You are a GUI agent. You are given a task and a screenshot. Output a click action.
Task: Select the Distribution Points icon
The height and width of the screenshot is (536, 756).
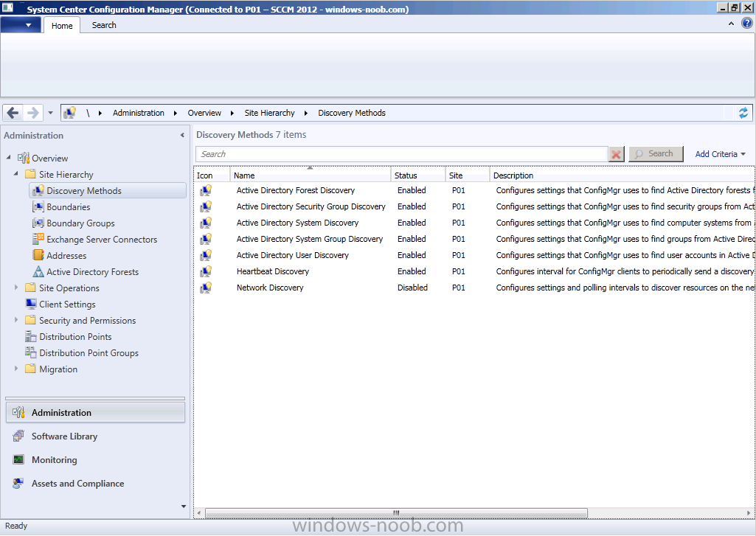(31, 336)
